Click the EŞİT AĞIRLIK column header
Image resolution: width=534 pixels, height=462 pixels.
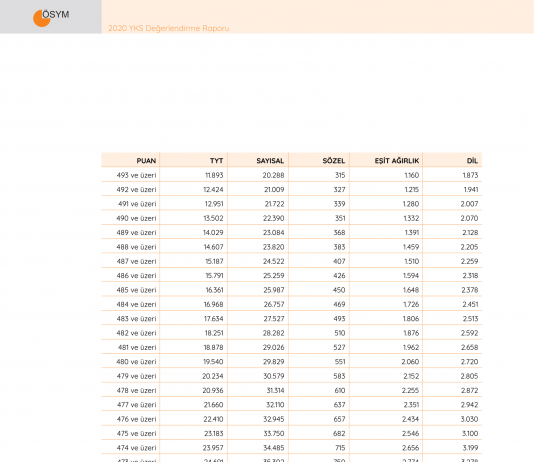[x=397, y=161]
